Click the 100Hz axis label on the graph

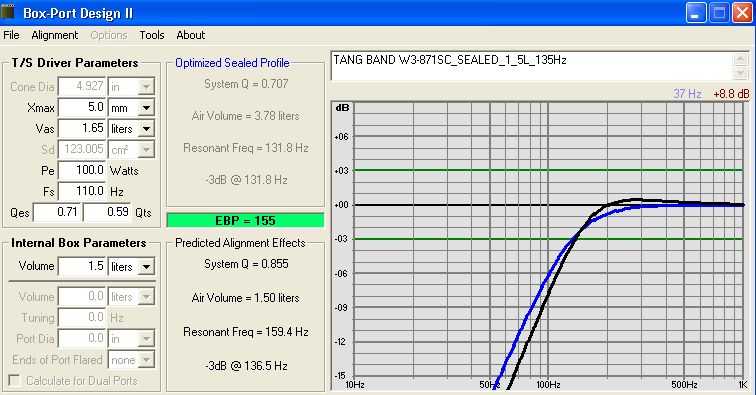(548, 385)
